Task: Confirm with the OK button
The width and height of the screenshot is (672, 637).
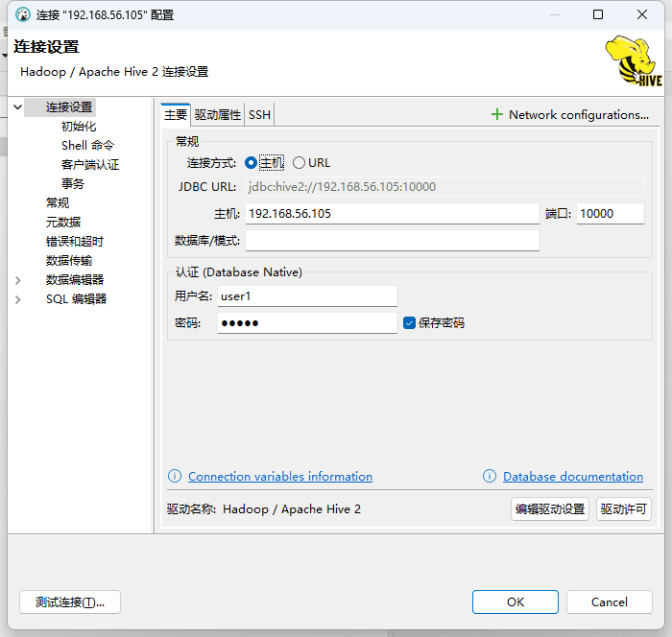Action: (x=516, y=602)
